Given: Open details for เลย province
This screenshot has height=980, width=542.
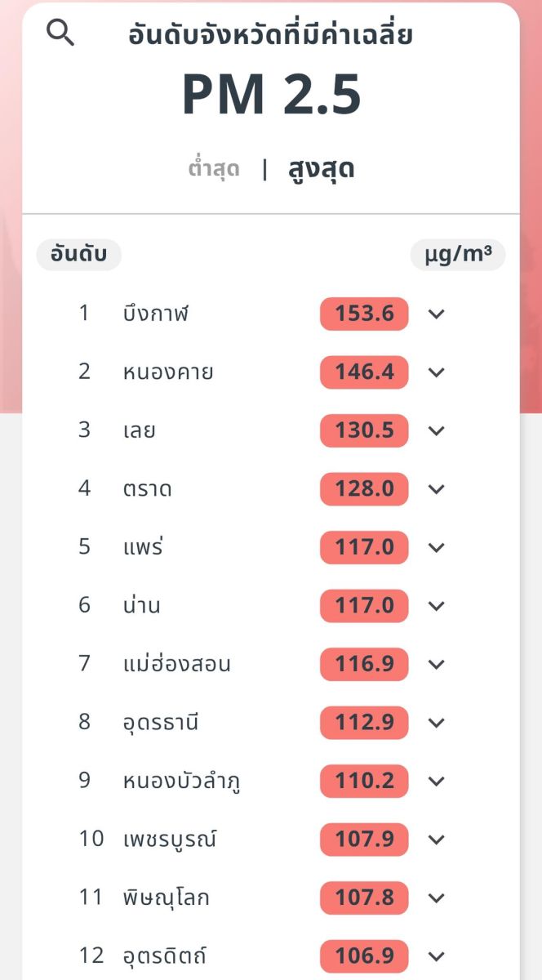Looking at the screenshot, I should (438, 430).
